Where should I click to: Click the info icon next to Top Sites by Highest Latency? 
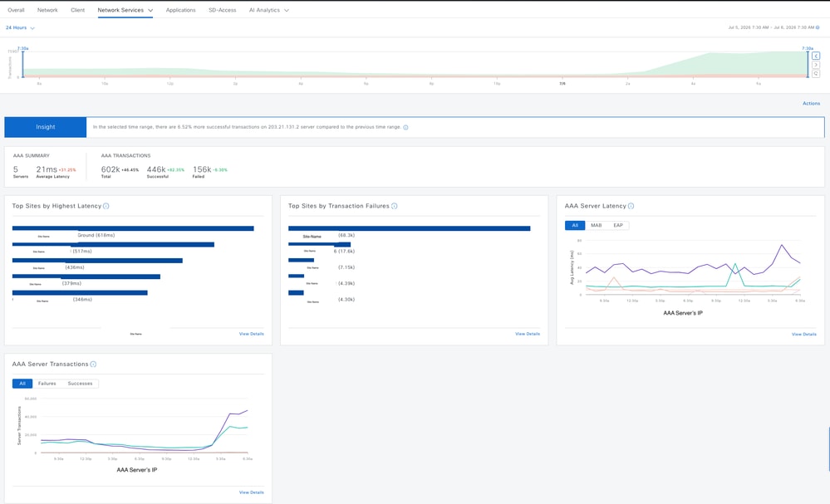coord(106,206)
